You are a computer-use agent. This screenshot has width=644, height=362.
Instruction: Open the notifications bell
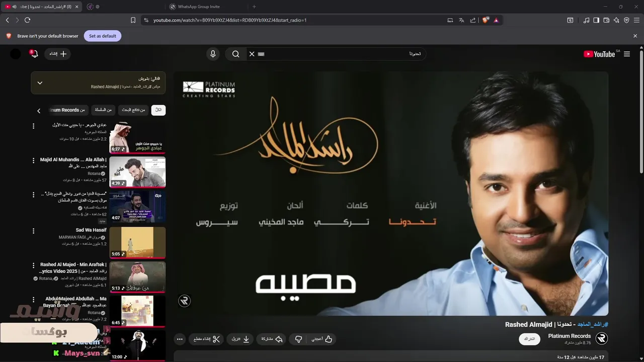[x=34, y=54]
